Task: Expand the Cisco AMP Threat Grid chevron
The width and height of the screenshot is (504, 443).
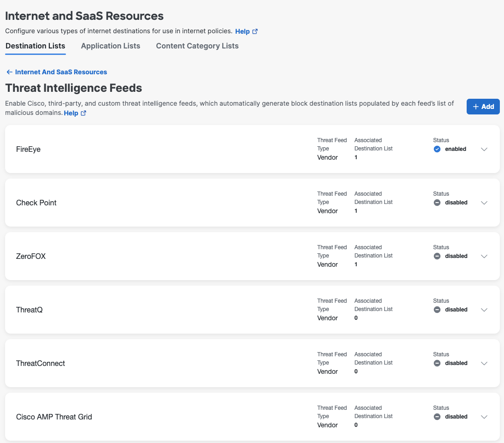Action: point(484,417)
